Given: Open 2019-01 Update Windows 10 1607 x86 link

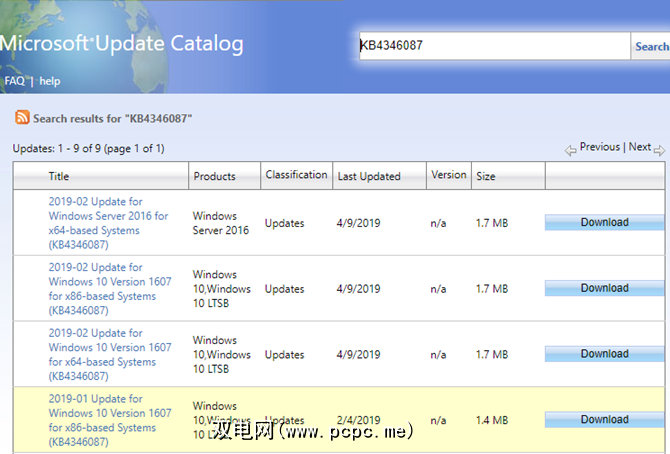Looking at the screenshot, I should click(110, 420).
